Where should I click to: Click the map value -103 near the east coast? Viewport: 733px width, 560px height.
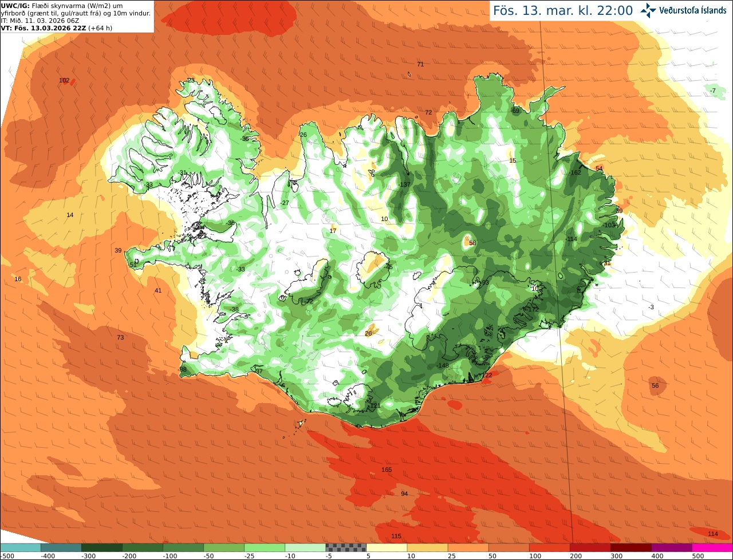pos(609,226)
